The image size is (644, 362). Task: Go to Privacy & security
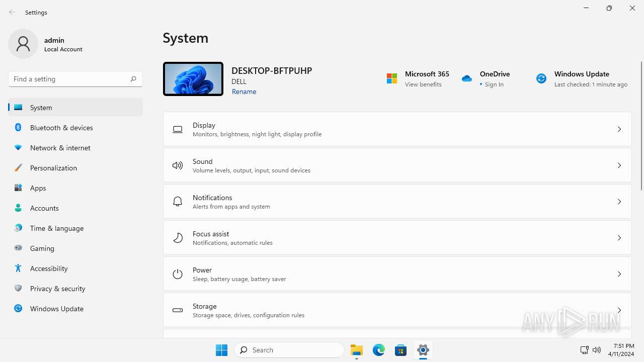tap(75, 289)
